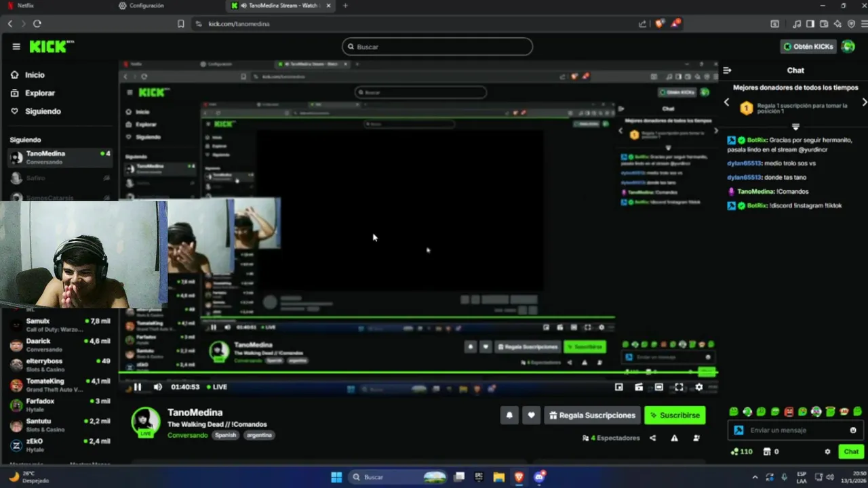The width and height of the screenshot is (868, 488).
Task: Open the Brave Shields icon
Action: 660,24
